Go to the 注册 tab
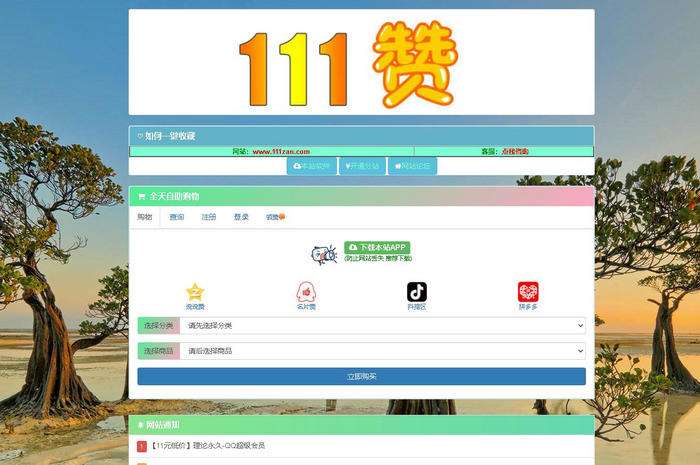Viewport: 700px width, 465px height. (x=209, y=217)
